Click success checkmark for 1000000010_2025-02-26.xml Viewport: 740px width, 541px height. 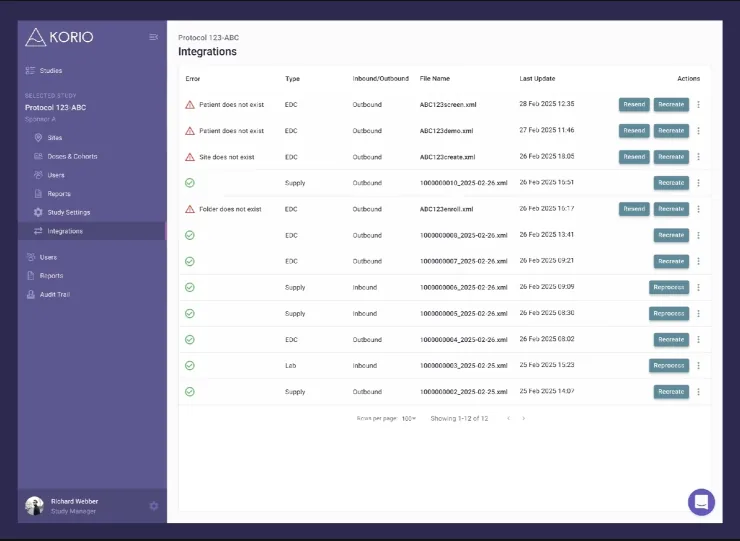[x=190, y=183]
